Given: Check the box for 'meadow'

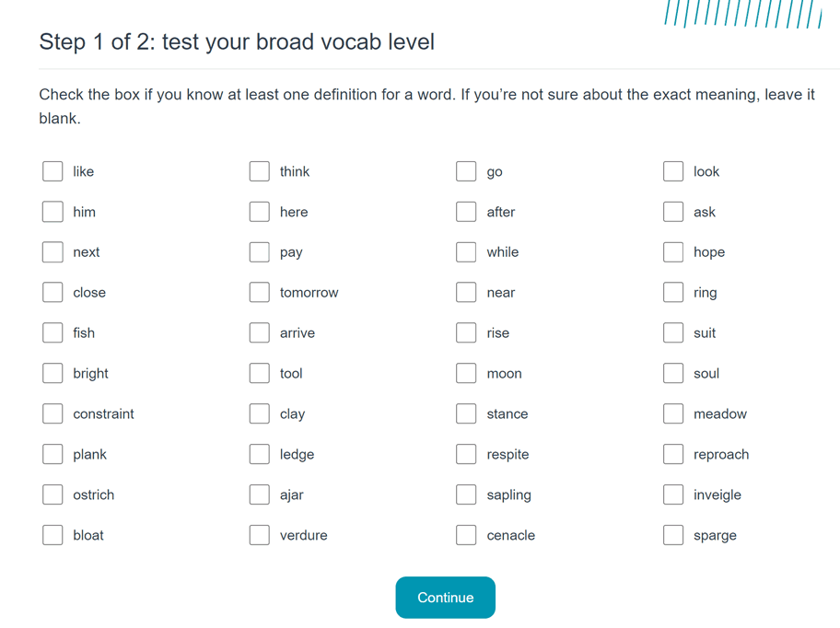Looking at the screenshot, I should (x=673, y=413).
